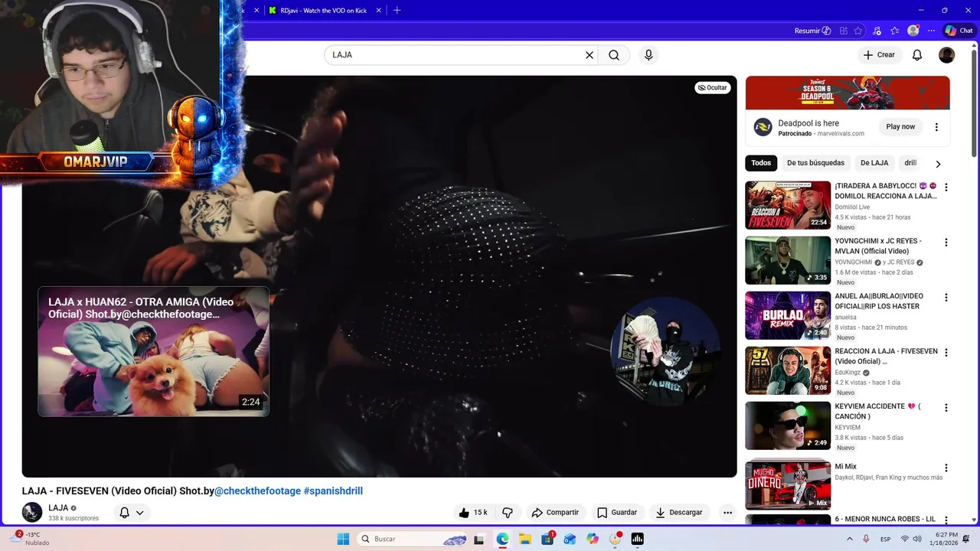This screenshot has width=980, height=551.
Task: Hide end-screen cards with Ocultar toggle
Action: [712, 87]
